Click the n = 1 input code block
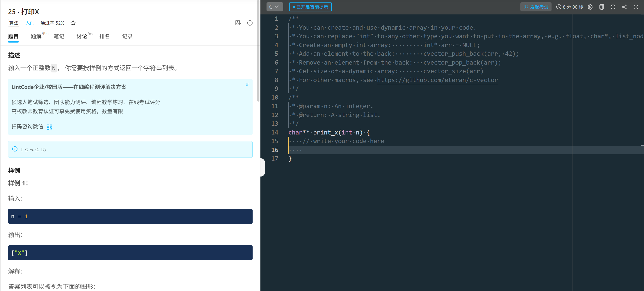Image resolution: width=644 pixels, height=291 pixels. (130, 216)
